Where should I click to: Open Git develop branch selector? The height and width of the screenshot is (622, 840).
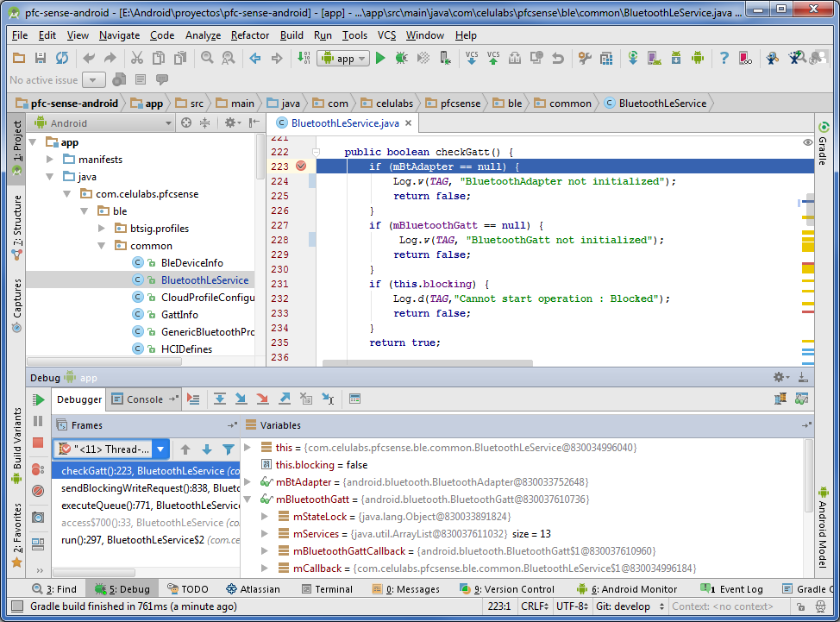pyautogui.click(x=630, y=606)
